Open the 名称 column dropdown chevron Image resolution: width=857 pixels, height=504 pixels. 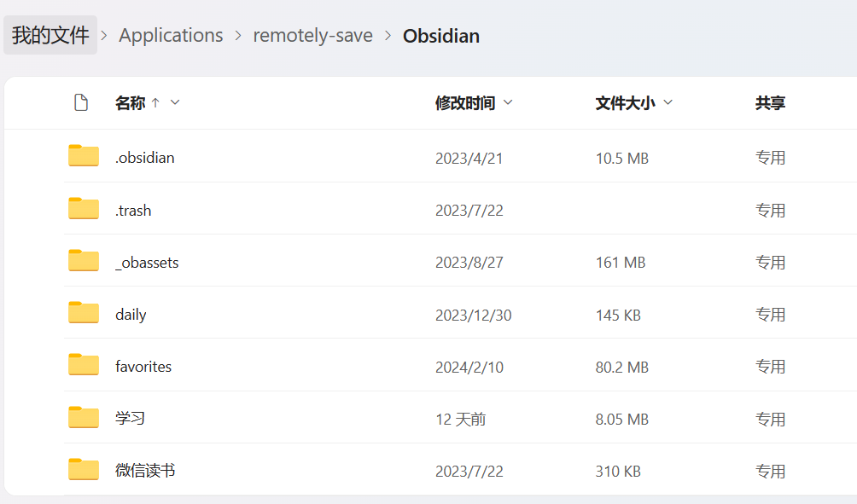[175, 102]
